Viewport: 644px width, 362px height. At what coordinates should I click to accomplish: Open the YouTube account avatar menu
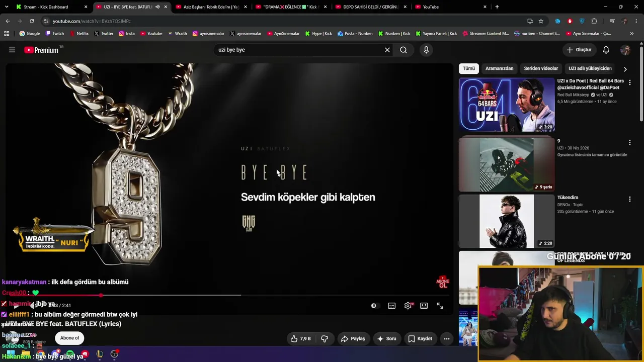pos(625,50)
